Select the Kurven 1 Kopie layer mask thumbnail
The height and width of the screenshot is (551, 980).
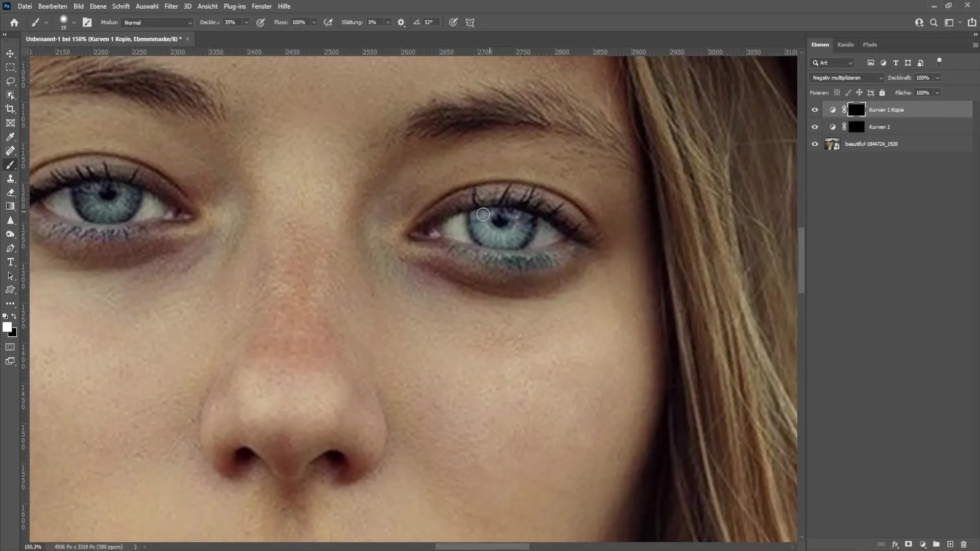click(856, 110)
